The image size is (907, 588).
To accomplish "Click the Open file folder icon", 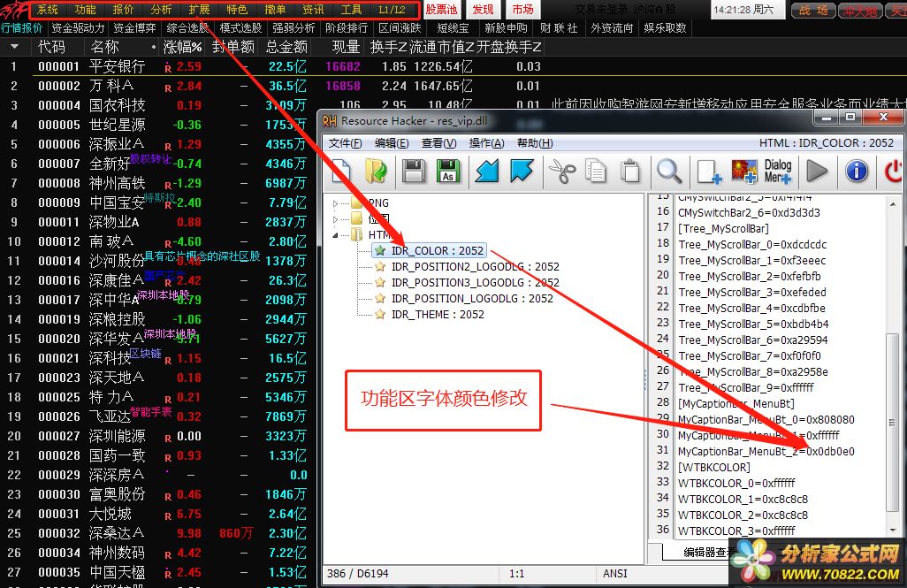I will pos(376,172).
